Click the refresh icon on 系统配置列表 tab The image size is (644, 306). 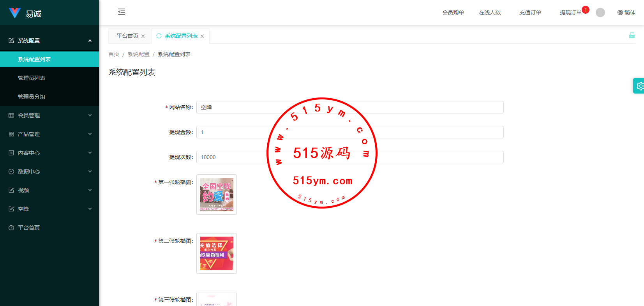(x=159, y=36)
